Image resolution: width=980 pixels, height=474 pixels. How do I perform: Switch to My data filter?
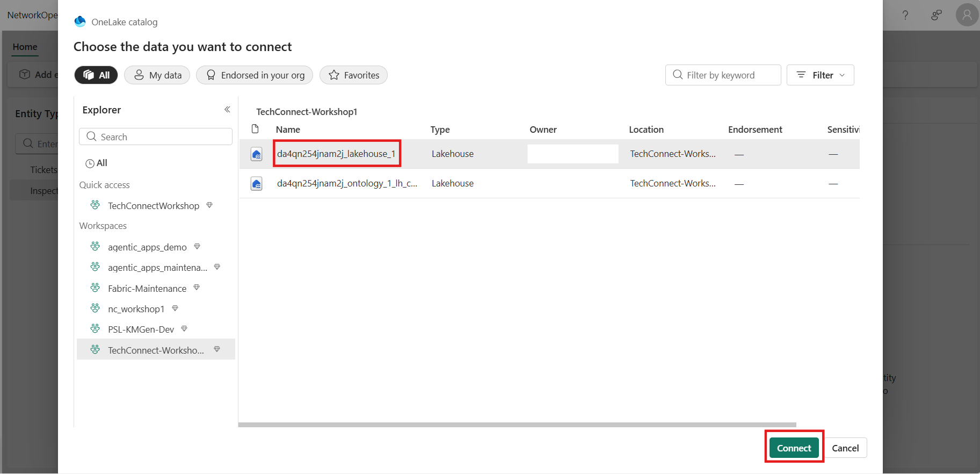[x=157, y=75]
